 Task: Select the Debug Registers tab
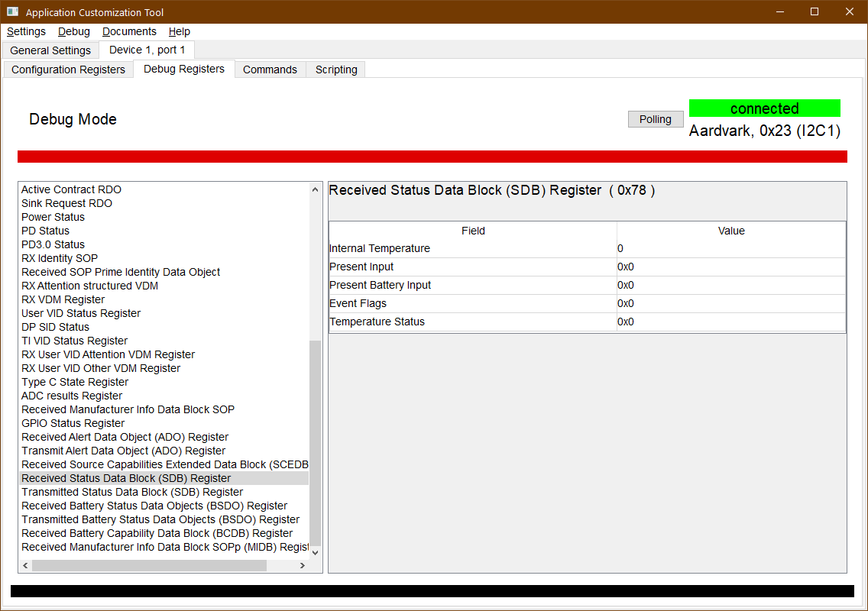pyautogui.click(x=184, y=70)
